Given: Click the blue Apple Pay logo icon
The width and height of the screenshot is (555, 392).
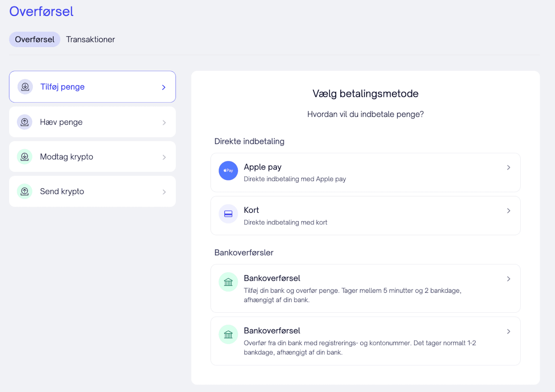Looking at the screenshot, I should (x=228, y=171).
